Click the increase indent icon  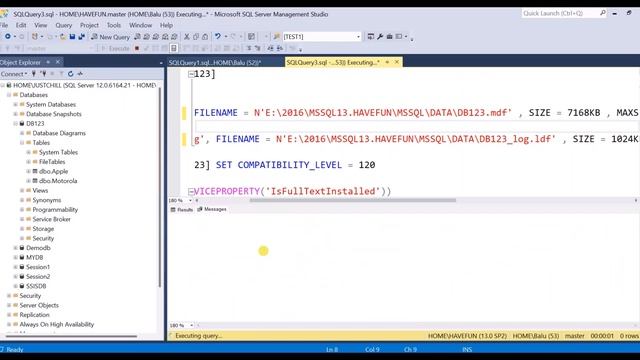[280, 48]
